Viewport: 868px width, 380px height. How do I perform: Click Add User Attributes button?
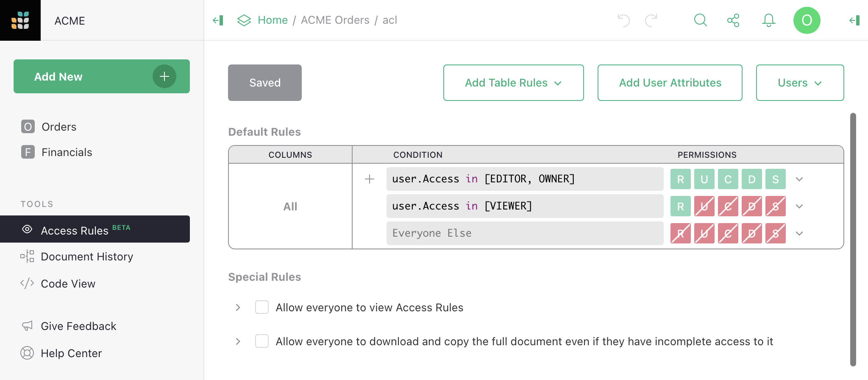(670, 83)
